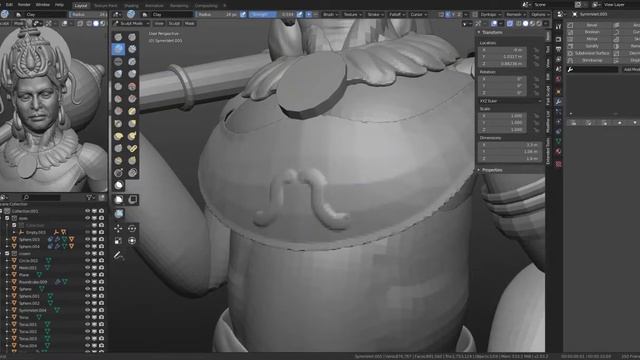640x360 pixels.
Task: Open the XYZ Euler rotation mode dropdown
Action: tap(511, 101)
